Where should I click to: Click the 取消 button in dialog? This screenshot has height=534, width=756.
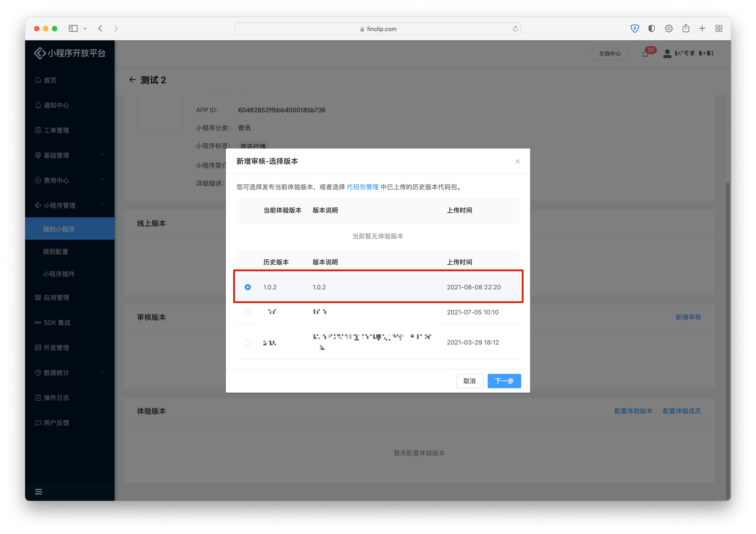click(x=469, y=381)
